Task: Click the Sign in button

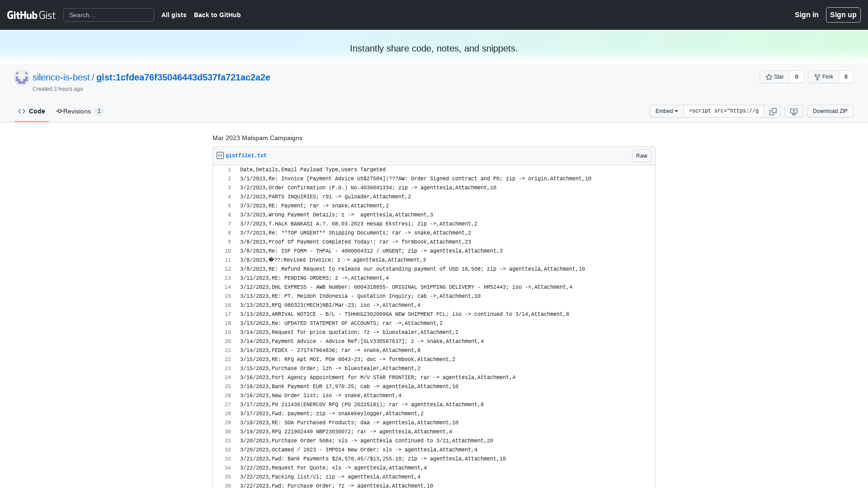Action: coord(807,14)
